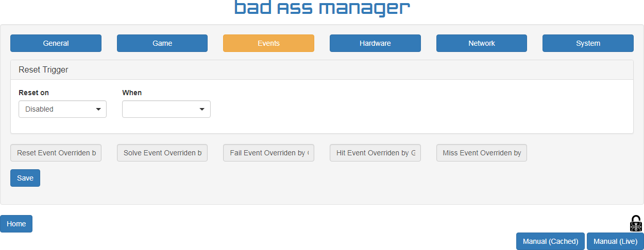Go to the Hardware tab
644x250 pixels.
pyautogui.click(x=375, y=43)
